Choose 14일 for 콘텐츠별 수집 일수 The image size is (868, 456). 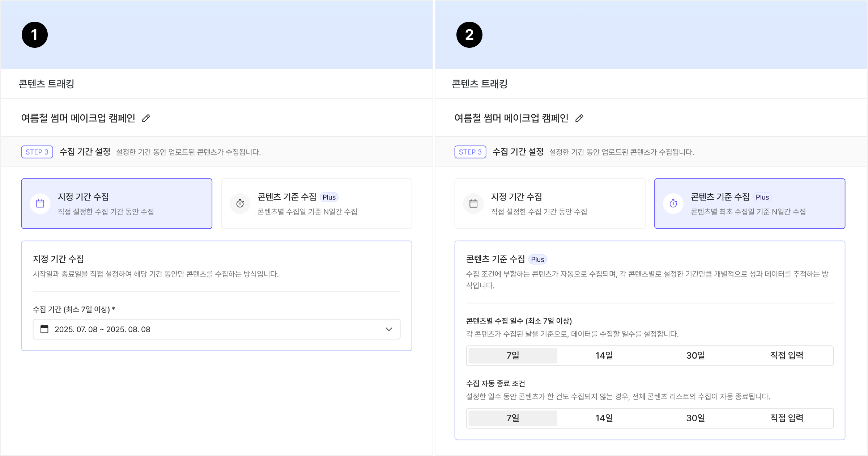pyautogui.click(x=604, y=355)
